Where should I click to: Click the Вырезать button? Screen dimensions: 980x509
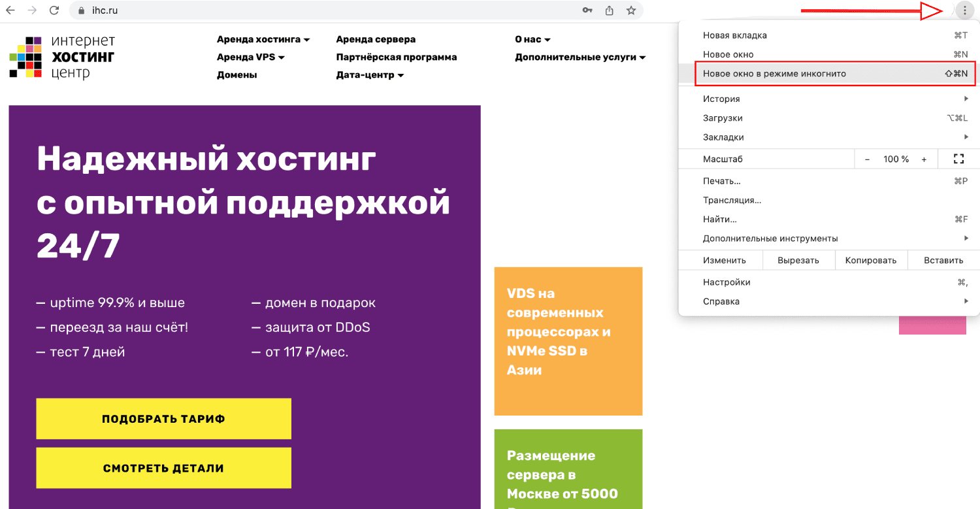[x=798, y=260]
